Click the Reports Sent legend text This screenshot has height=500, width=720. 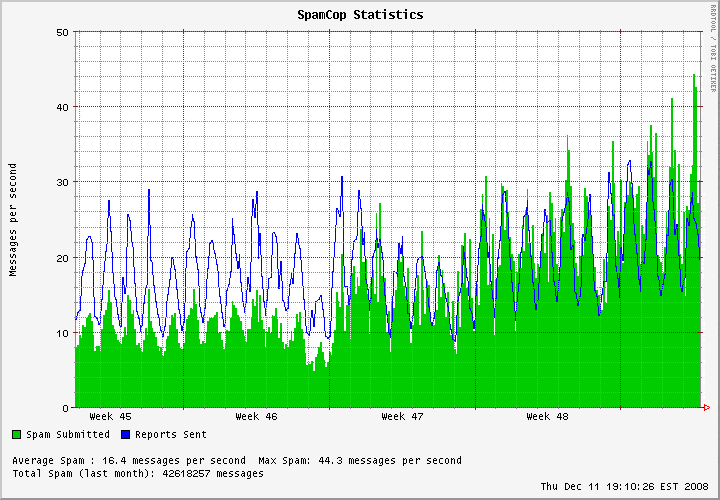[x=171, y=434]
